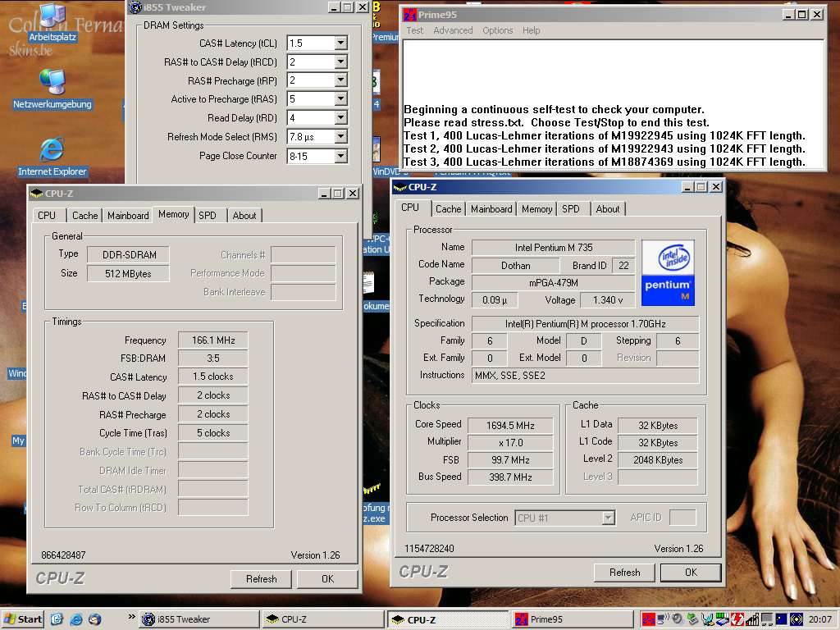The image size is (840, 630).
Task: Open the About tab in left CPU-Z window
Action: [x=244, y=216]
